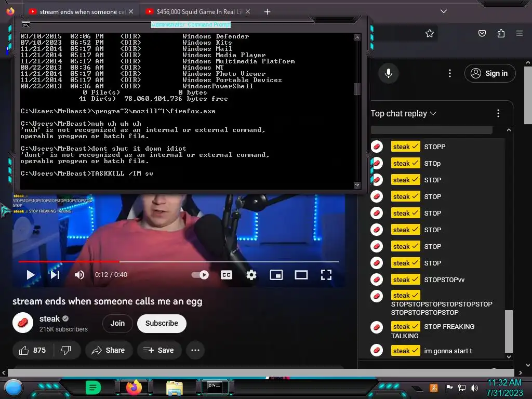This screenshot has width=532, height=399.
Task: Click the TASKKILL command line
Action: click(x=87, y=174)
